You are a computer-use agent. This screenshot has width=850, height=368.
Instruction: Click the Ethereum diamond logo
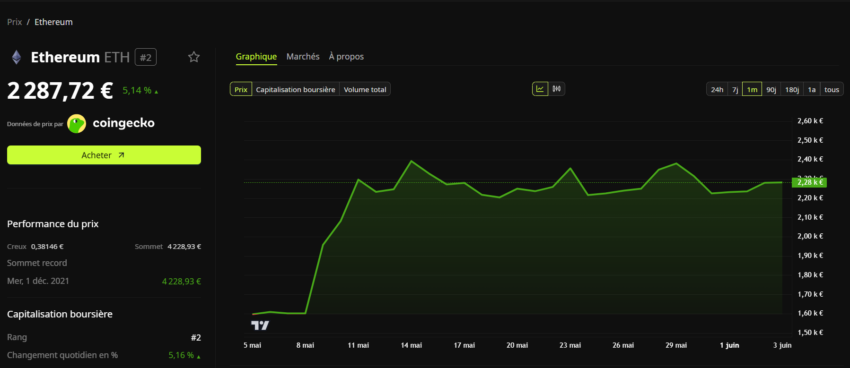(17, 57)
